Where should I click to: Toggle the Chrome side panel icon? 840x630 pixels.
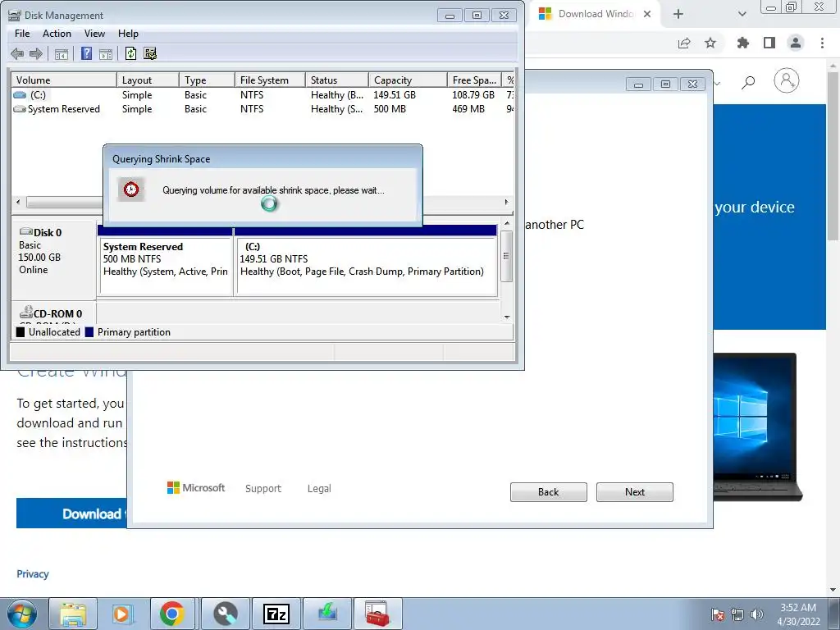[769, 43]
